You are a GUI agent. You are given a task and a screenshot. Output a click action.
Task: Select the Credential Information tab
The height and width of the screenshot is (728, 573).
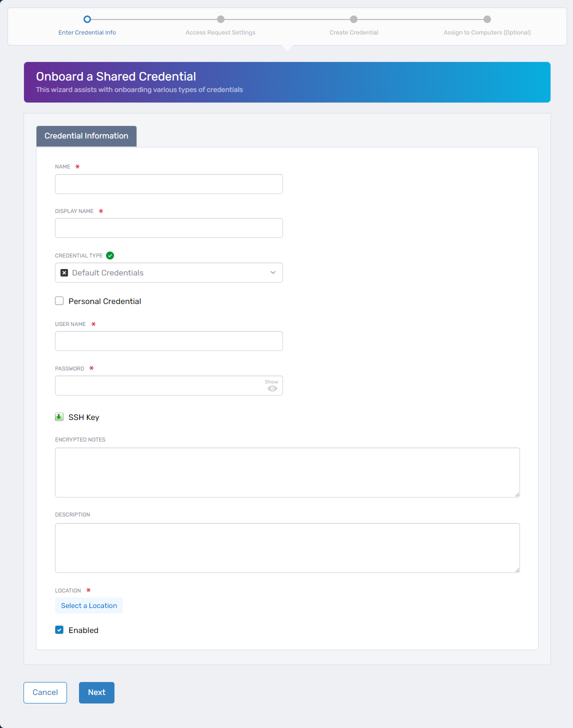(86, 135)
